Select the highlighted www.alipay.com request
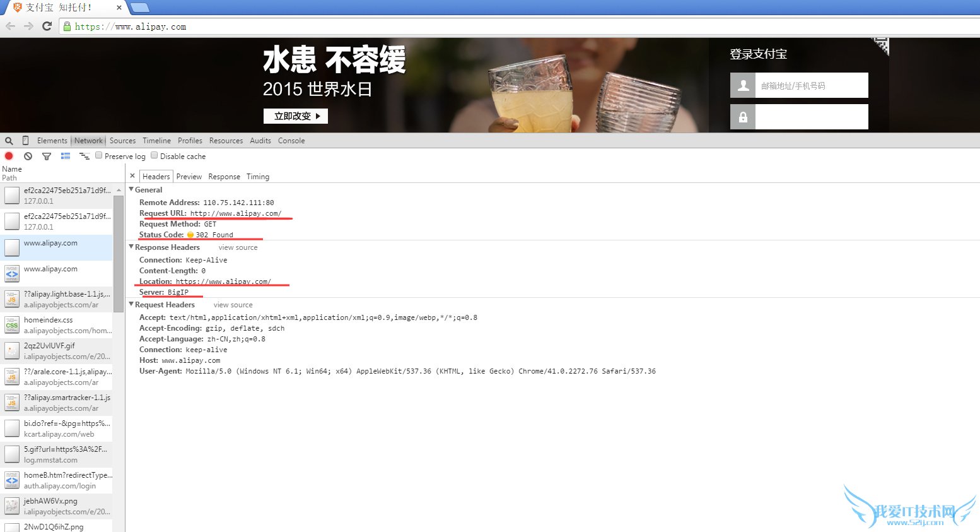Screen dimensions: 980x532 [x=57, y=247]
